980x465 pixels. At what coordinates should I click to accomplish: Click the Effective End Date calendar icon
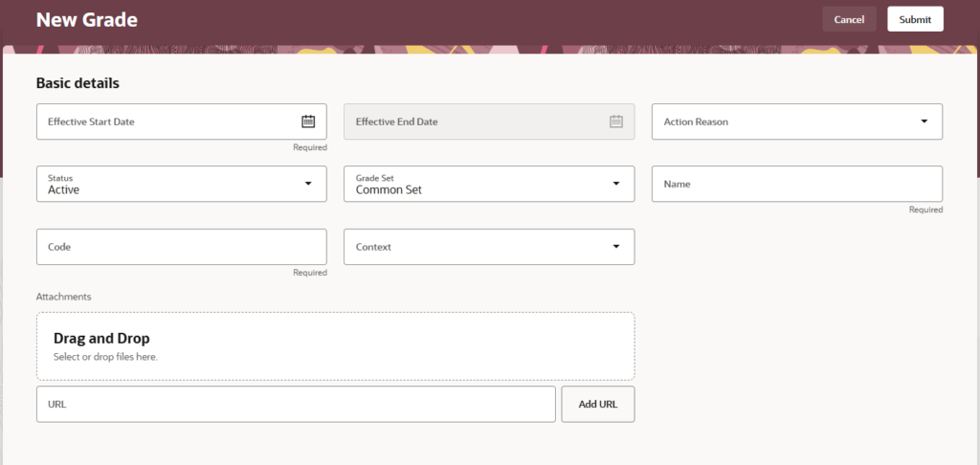point(616,122)
